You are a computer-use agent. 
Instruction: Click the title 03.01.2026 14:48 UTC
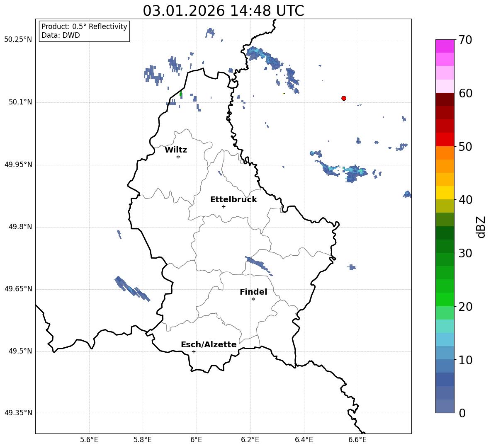223,11
